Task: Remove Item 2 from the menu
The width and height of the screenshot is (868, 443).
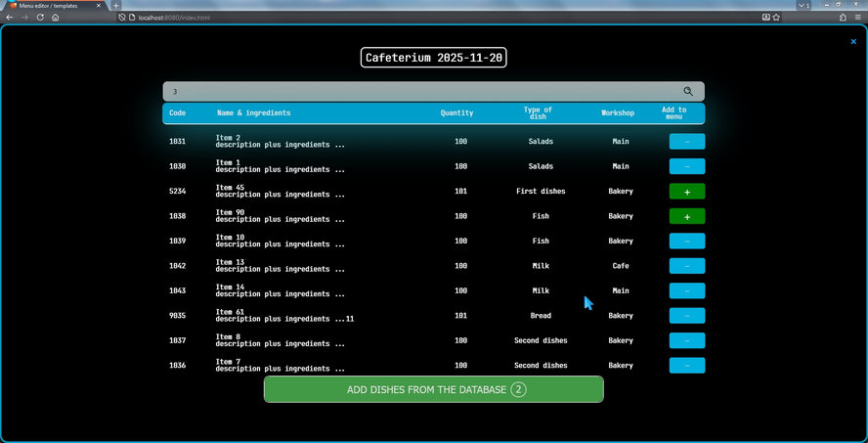Action: coord(686,142)
